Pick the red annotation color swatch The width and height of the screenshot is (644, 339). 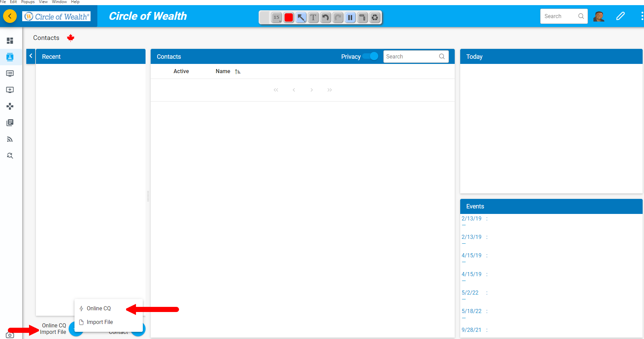(x=289, y=17)
